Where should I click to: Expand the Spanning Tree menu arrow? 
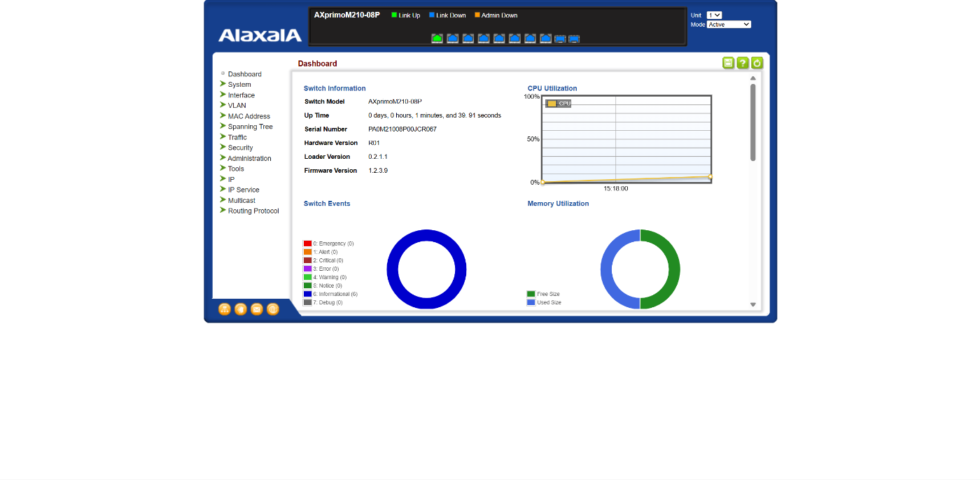click(x=223, y=126)
